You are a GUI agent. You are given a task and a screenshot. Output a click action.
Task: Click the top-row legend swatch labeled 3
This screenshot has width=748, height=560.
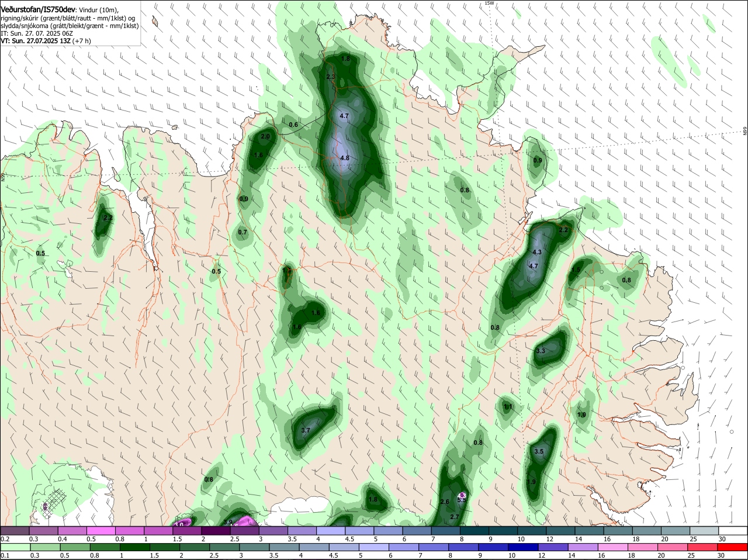273,531
